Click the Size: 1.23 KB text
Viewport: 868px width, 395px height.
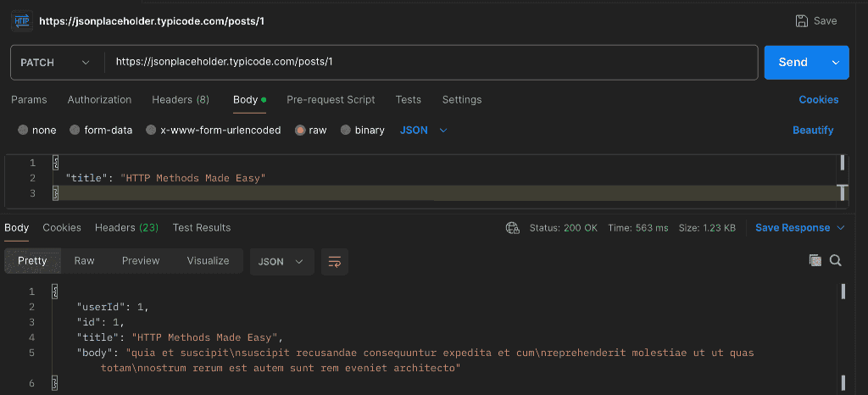707,228
